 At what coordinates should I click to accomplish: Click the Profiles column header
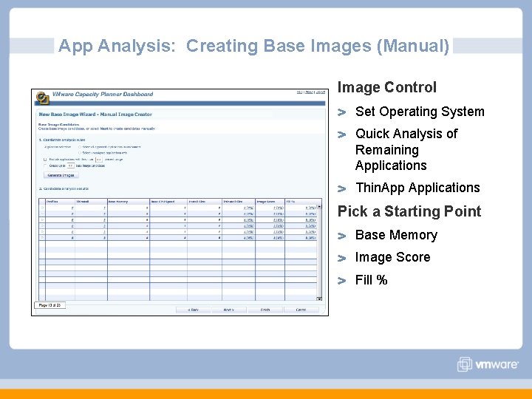pyautogui.click(x=60, y=202)
